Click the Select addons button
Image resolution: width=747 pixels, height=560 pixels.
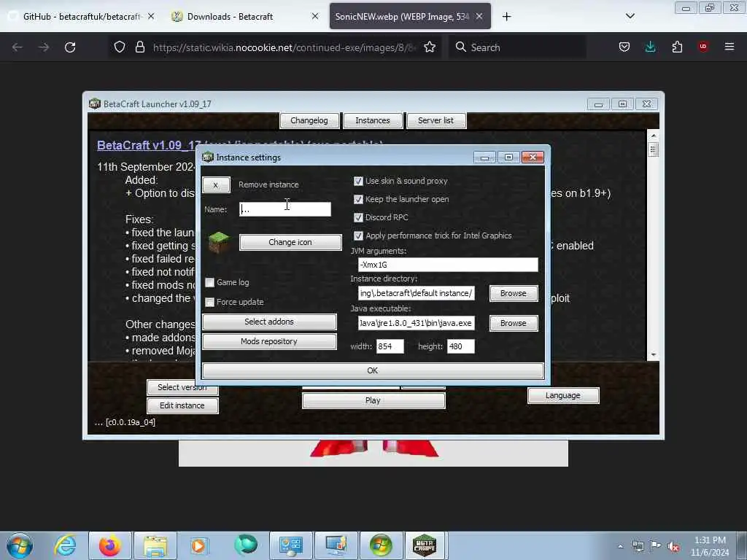(x=269, y=322)
